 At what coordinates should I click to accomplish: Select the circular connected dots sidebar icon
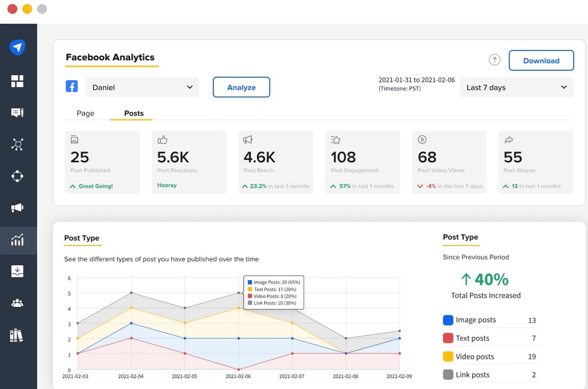pos(17,176)
